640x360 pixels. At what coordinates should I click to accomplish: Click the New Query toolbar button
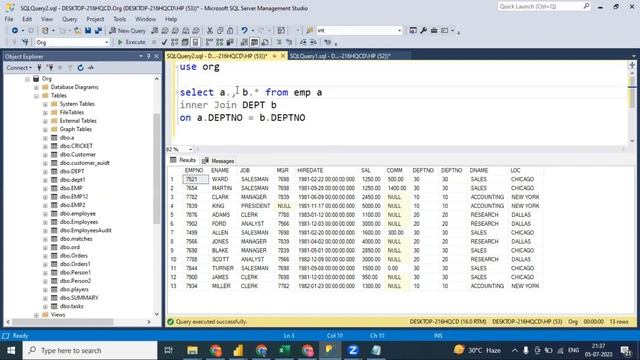pos(127,31)
